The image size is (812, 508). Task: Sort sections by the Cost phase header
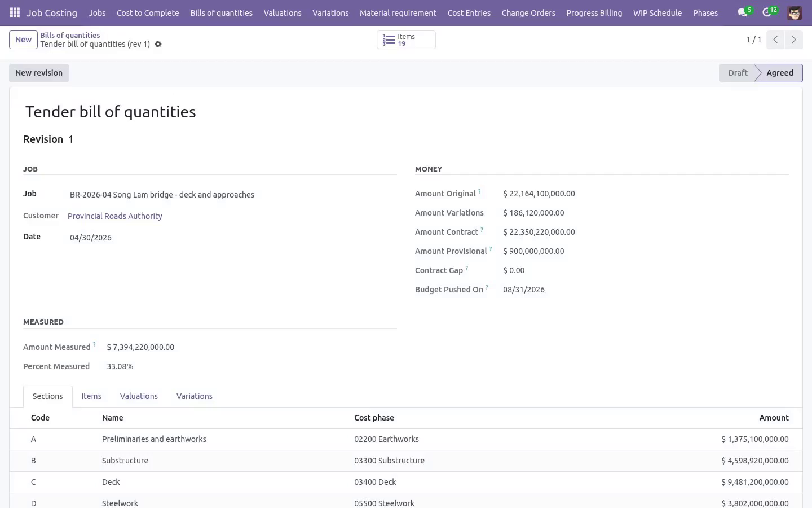(374, 418)
